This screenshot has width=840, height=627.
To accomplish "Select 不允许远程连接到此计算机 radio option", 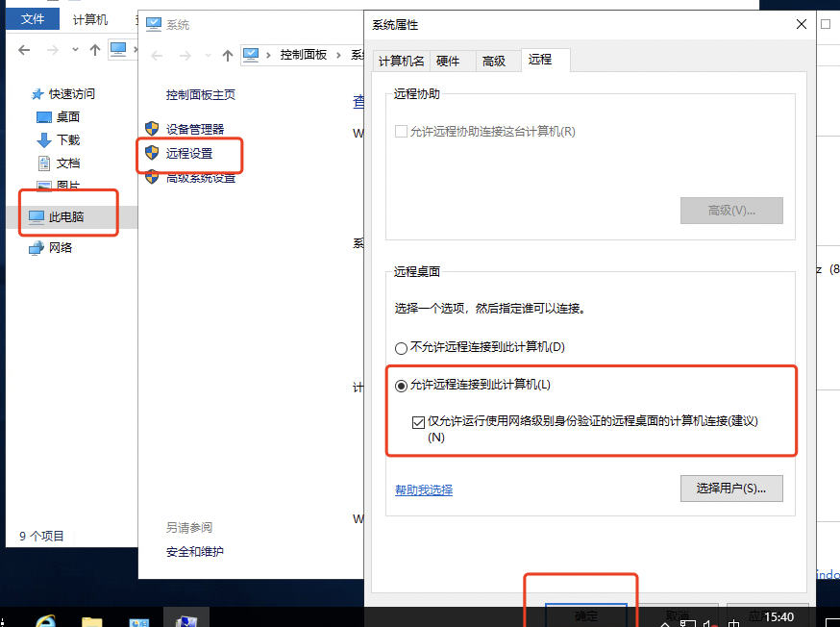I will 402,347.
